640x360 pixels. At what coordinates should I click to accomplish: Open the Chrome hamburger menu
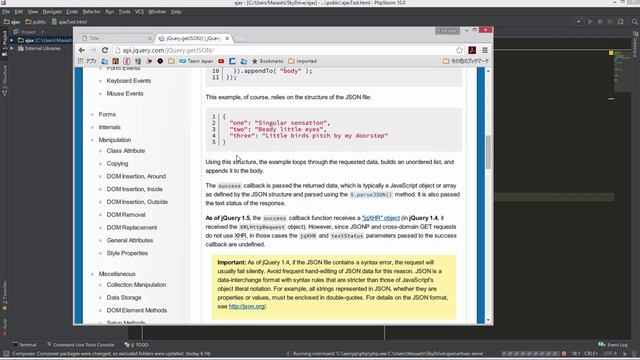[485, 50]
